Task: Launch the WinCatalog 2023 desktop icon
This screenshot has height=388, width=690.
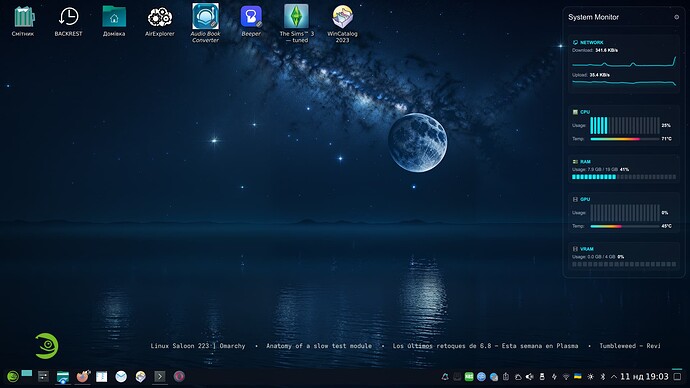Action: coord(342,23)
